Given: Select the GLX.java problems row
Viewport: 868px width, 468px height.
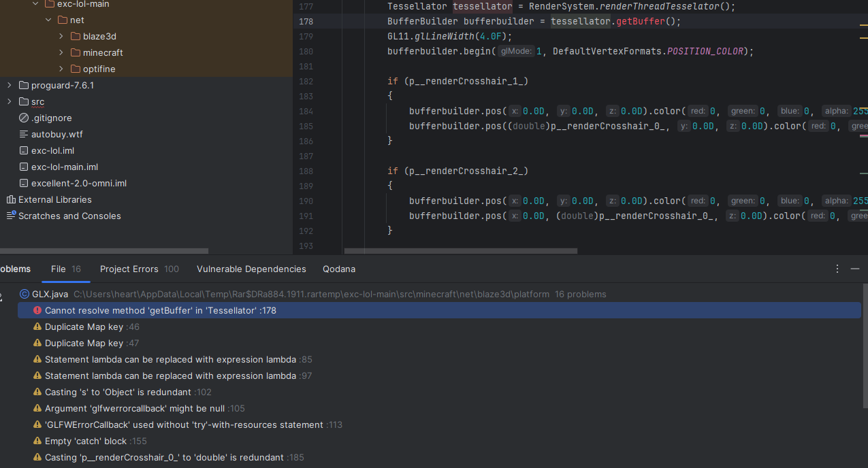Looking at the screenshot, I should click(x=440, y=294).
